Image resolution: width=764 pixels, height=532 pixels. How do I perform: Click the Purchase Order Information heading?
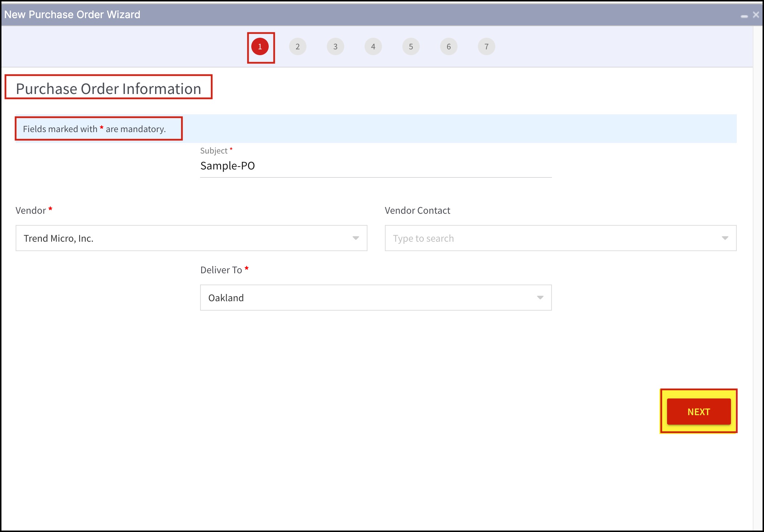click(109, 89)
